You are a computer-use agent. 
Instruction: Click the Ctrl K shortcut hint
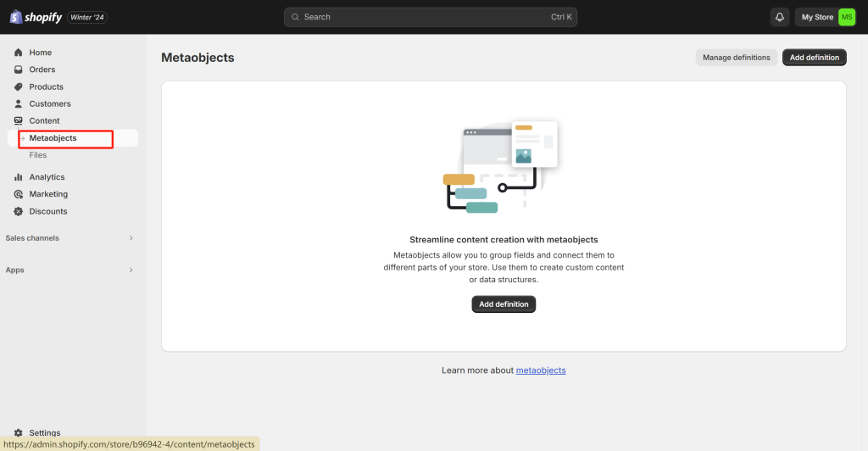(x=561, y=17)
